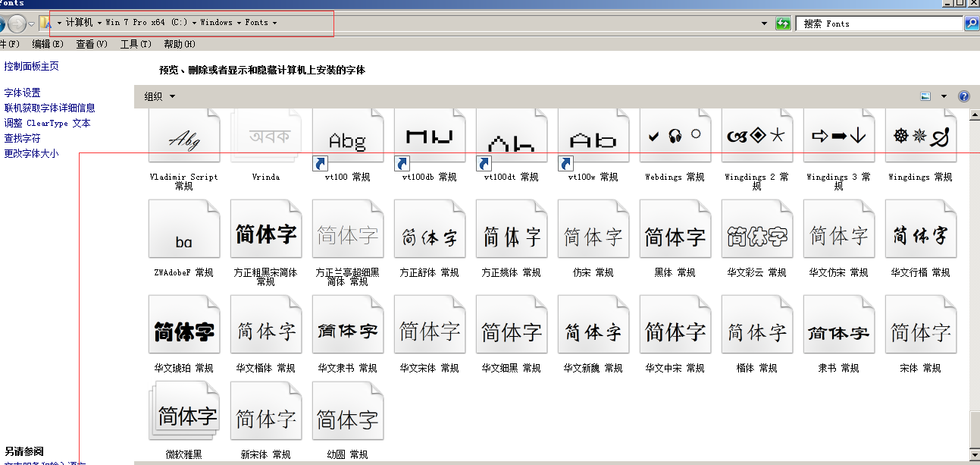Open the view options dropdown arrow
980x465 pixels.
(944, 96)
